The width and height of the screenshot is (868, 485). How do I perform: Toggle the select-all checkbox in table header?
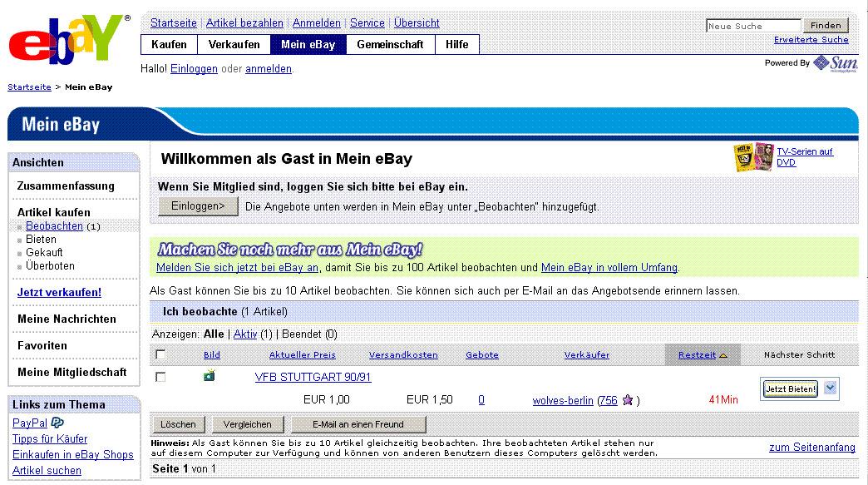(160, 355)
